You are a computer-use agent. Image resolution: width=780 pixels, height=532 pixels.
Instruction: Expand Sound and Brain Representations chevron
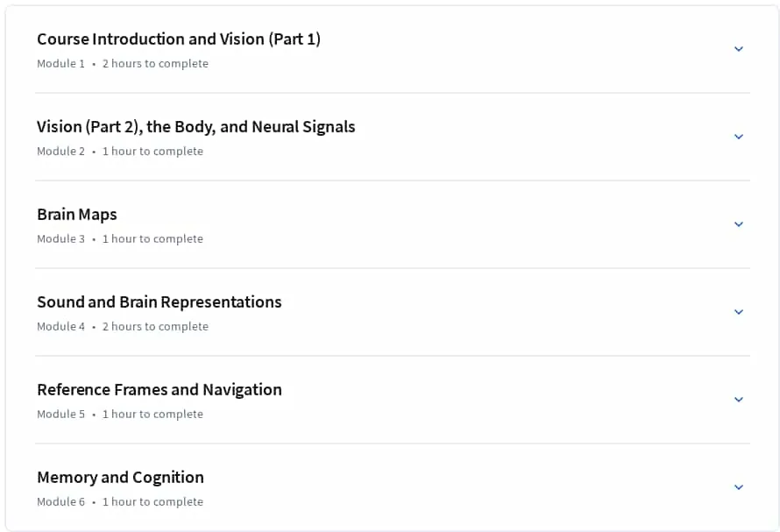[x=739, y=311]
